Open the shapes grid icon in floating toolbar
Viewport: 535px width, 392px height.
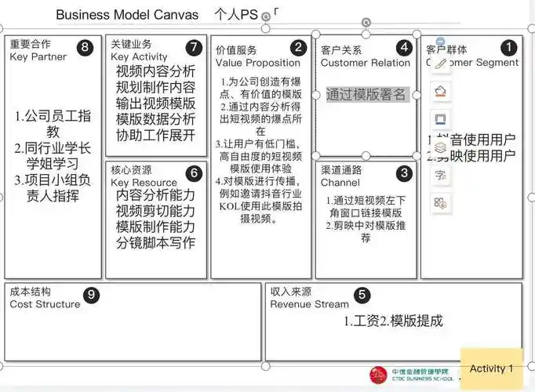[x=440, y=203]
